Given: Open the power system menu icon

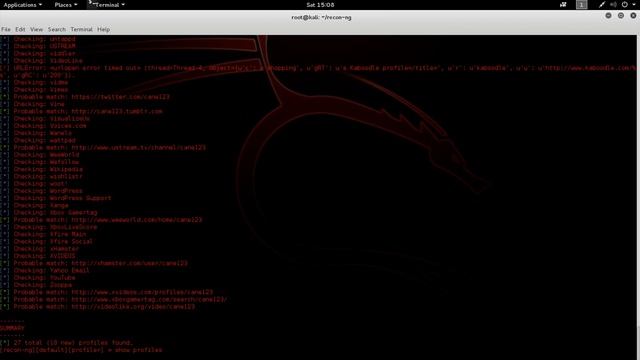Looking at the screenshot, I should (x=624, y=5).
